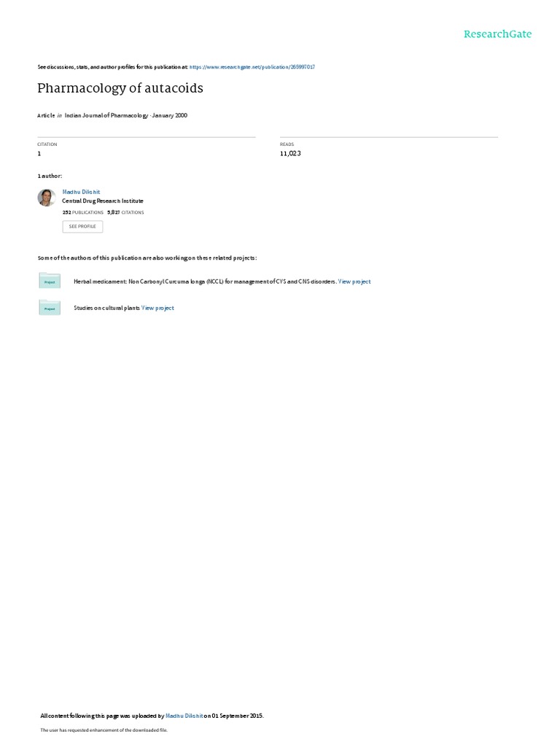This screenshot has height=747, width=560.
Task: Open Madhu Dikshit uploader link in footer
Action: point(184,716)
